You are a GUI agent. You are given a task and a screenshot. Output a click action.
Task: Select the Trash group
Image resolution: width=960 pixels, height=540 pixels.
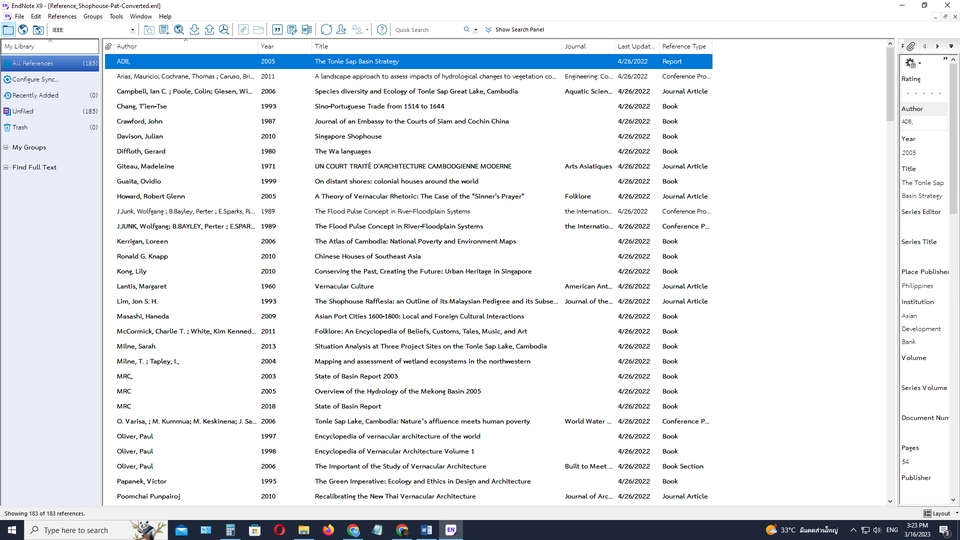[50, 127]
